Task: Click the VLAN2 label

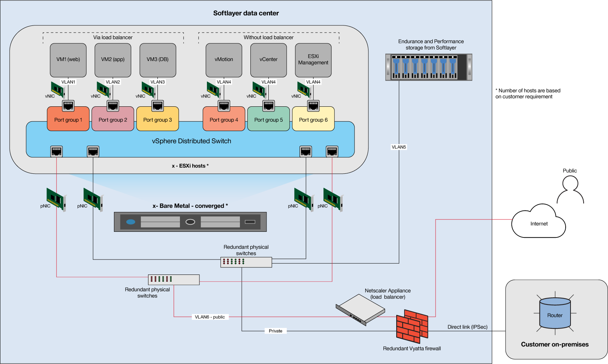Action: (113, 82)
